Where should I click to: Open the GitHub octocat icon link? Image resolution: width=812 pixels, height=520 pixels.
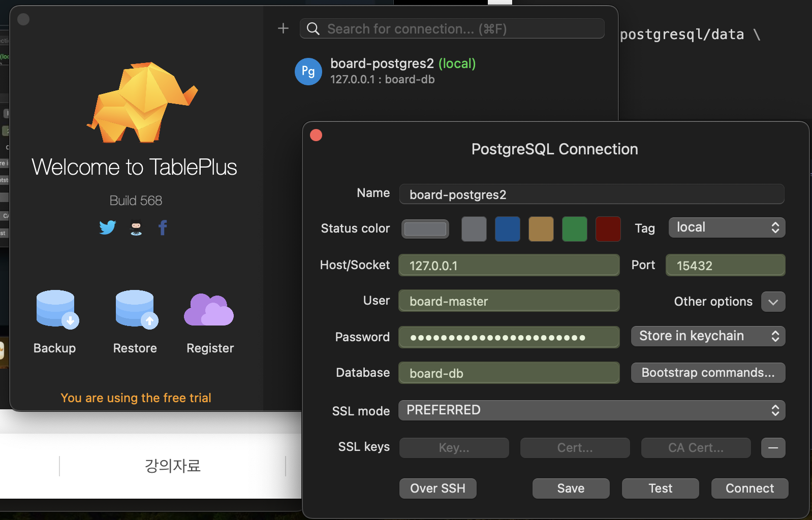136,228
